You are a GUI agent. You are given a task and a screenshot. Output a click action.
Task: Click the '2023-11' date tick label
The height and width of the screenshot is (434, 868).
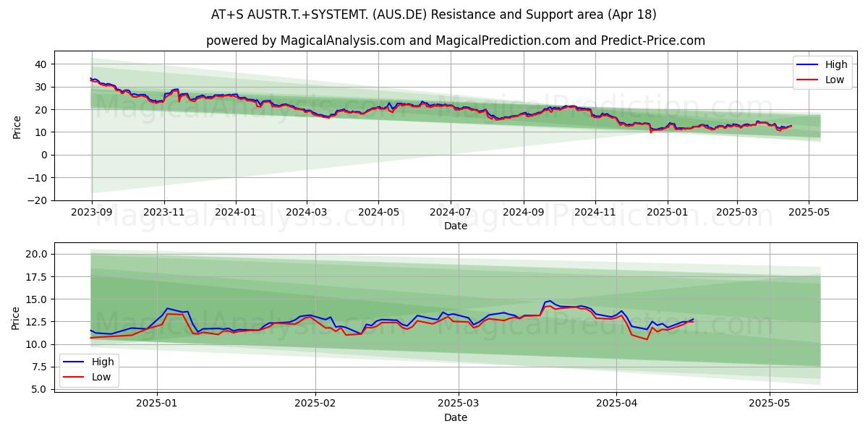tap(164, 213)
